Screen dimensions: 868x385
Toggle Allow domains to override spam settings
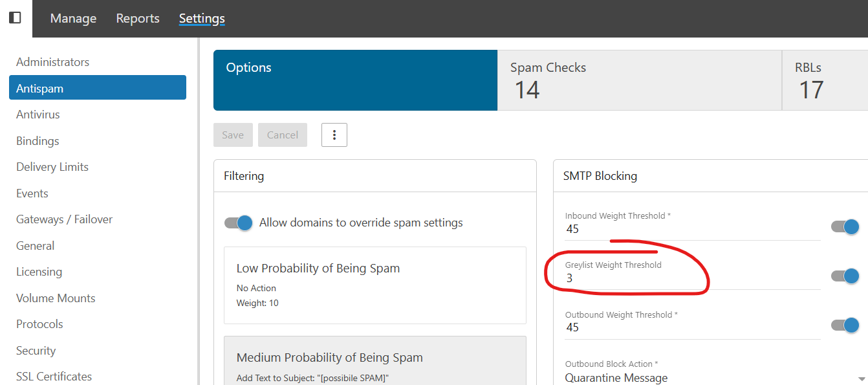(238, 223)
